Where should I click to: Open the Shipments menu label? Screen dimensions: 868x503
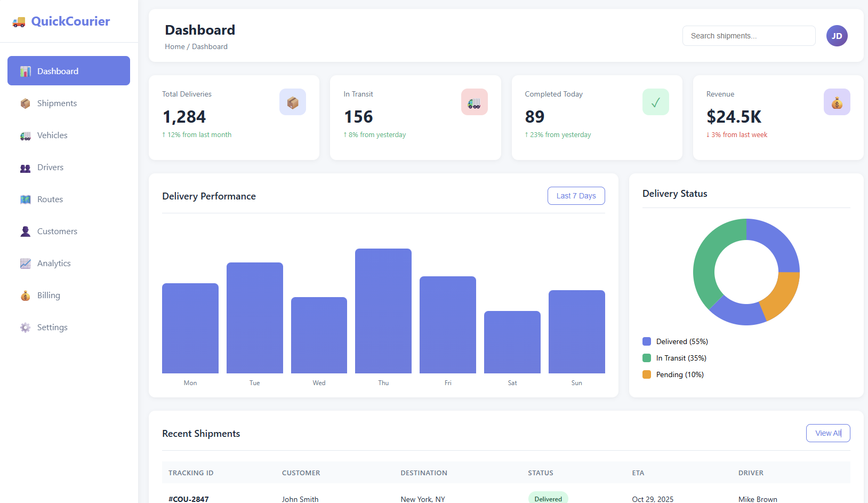pos(57,103)
